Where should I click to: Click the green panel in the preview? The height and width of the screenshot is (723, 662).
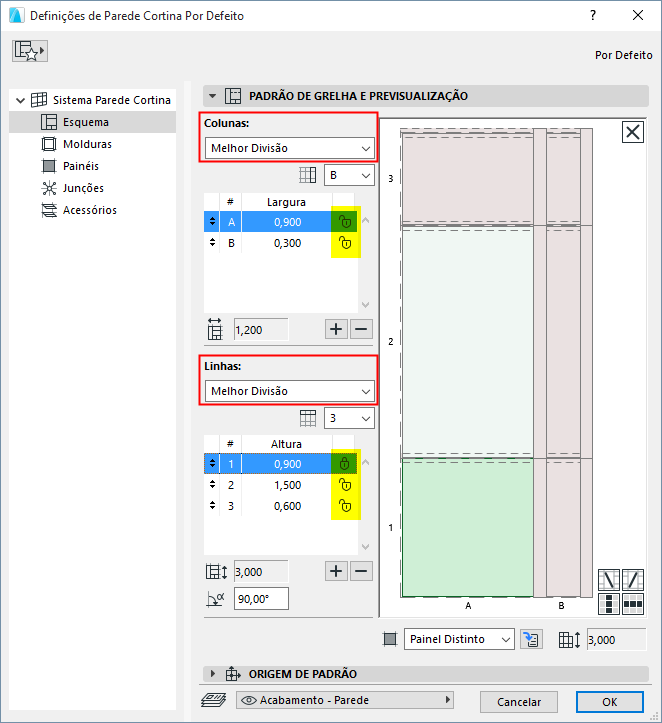467,527
